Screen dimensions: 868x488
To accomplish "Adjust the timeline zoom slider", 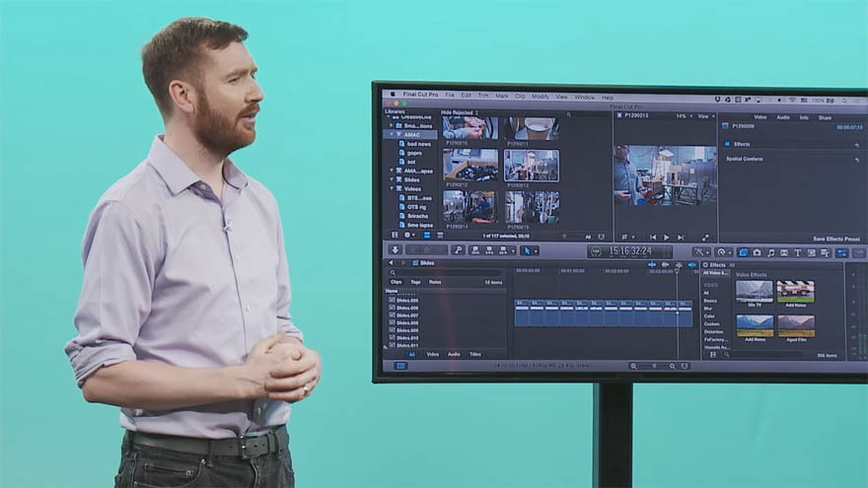I will pyautogui.click(x=653, y=366).
